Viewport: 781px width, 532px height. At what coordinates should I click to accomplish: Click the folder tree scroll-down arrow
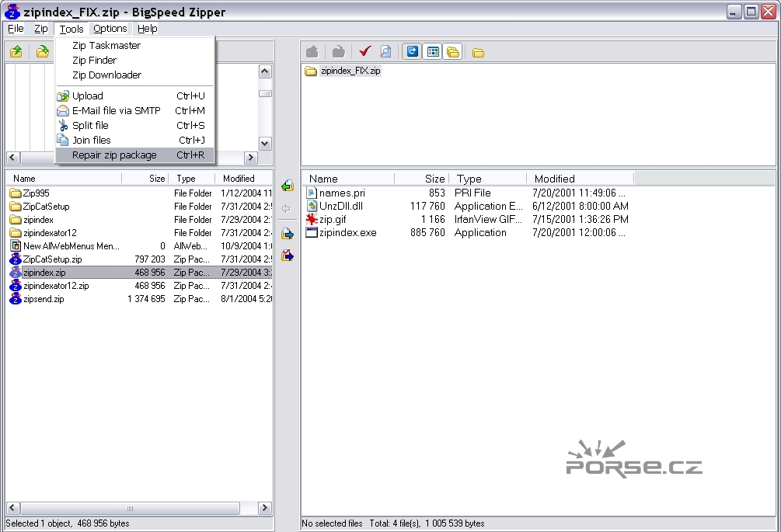click(x=265, y=144)
